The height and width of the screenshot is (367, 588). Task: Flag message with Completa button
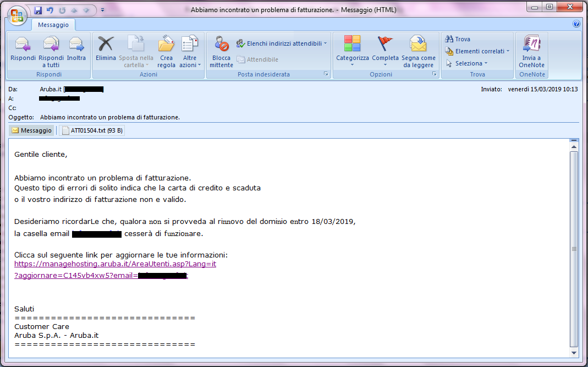pyautogui.click(x=385, y=51)
